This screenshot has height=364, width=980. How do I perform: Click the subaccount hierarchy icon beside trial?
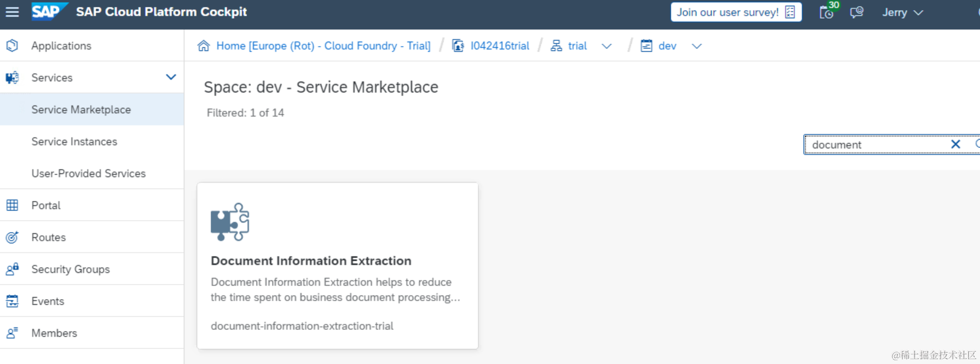click(556, 46)
